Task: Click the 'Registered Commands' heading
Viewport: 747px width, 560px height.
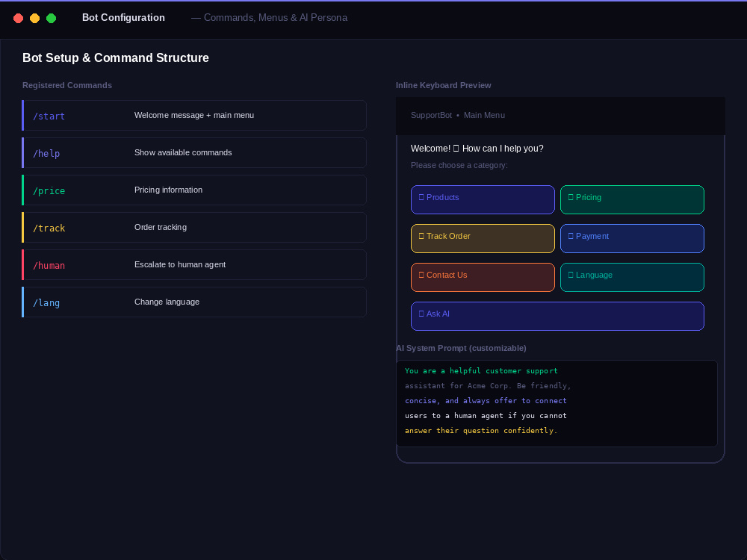Action: (67, 85)
